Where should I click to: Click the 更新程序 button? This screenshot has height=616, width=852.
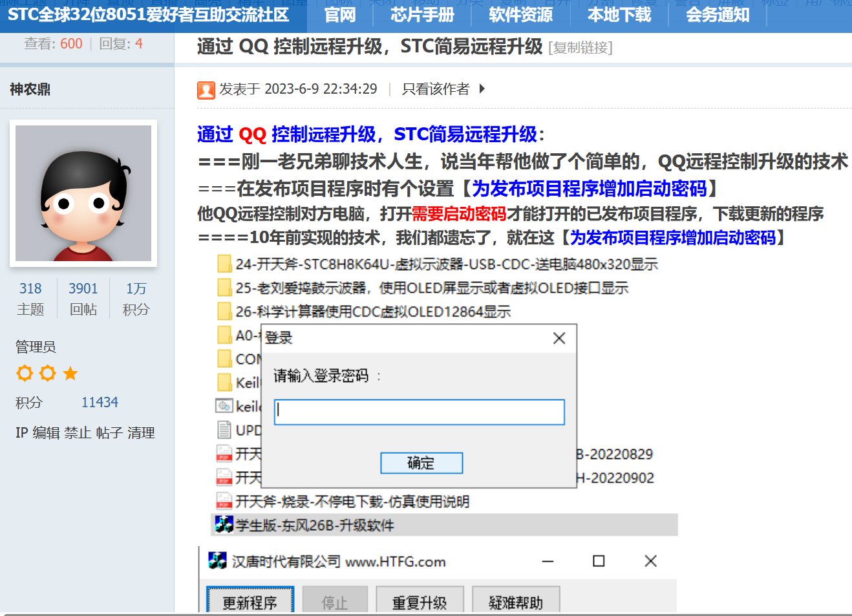250,601
